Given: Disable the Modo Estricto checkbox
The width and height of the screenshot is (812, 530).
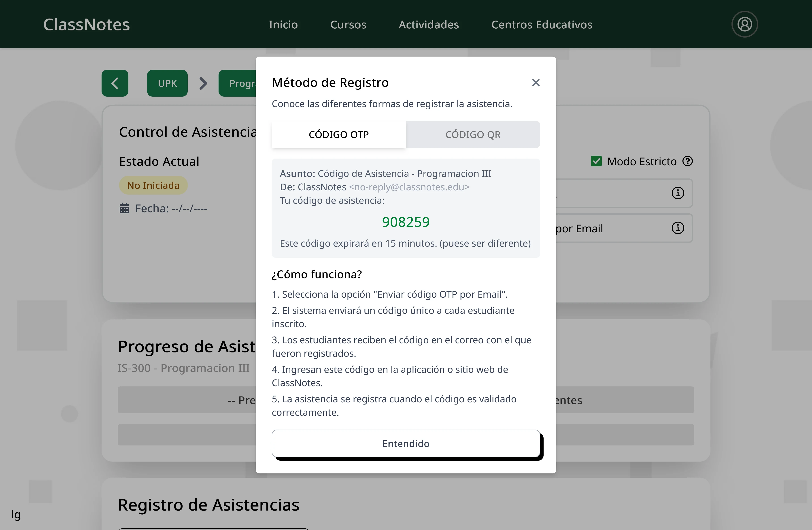Looking at the screenshot, I should pos(596,161).
